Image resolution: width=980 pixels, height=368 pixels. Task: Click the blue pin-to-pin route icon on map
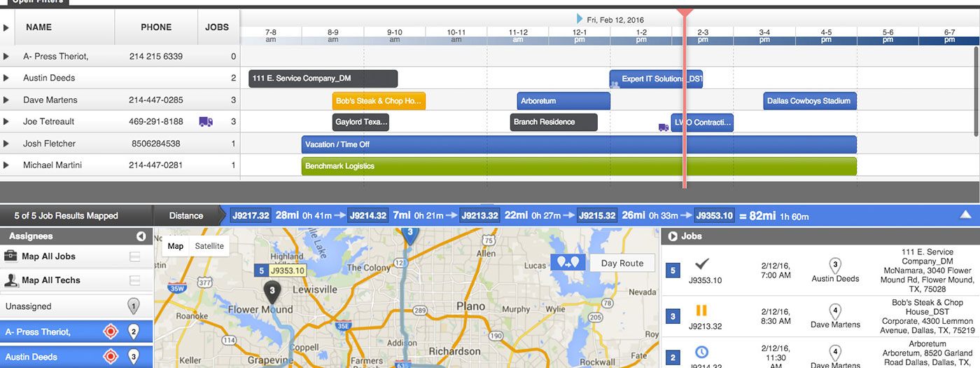567,263
